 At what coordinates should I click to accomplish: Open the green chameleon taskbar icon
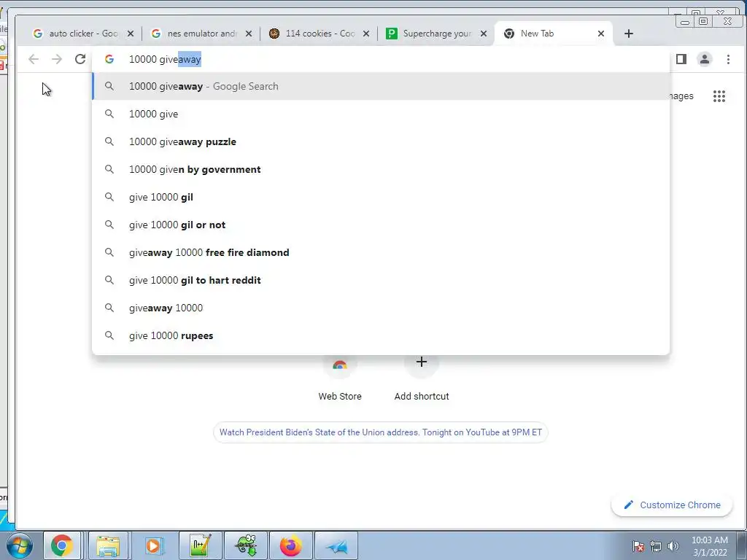click(247, 545)
